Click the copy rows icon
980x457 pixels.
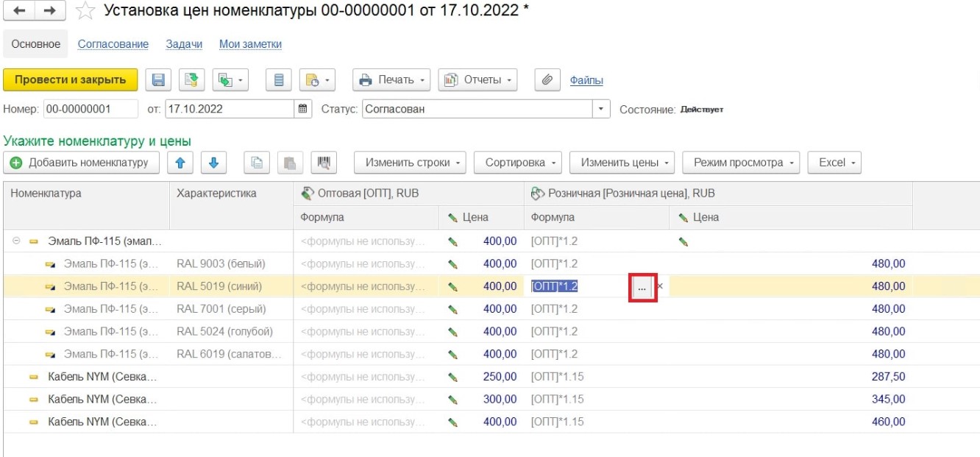[x=257, y=163]
